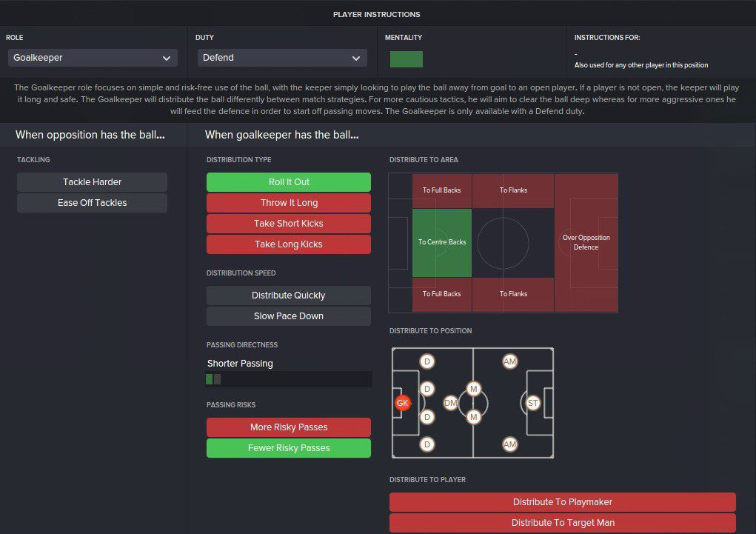The image size is (756, 534).
Task: Click the green Mentality indicator swatch
Action: (x=406, y=59)
